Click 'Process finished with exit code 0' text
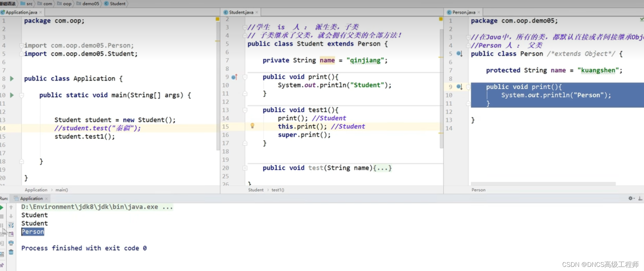This screenshot has height=271, width=644. tap(84, 248)
